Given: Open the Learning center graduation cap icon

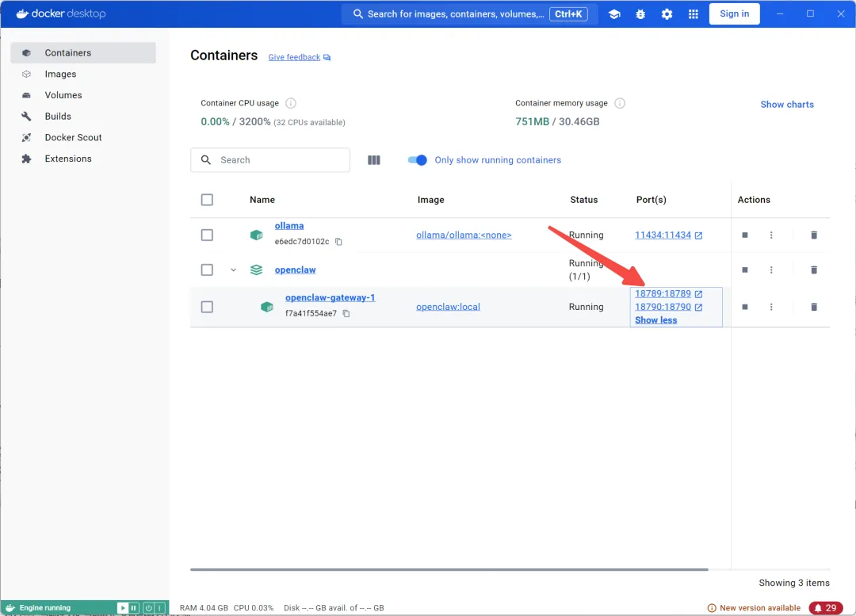Looking at the screenshot, I should (614, 14).
